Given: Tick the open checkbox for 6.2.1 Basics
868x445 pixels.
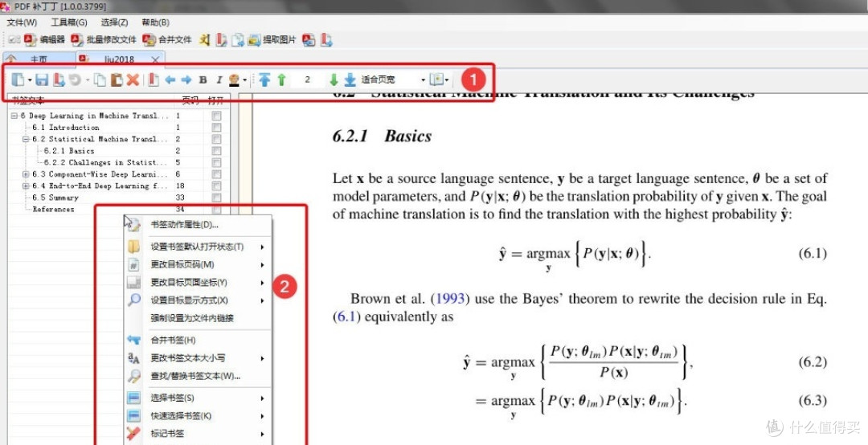Looking at the screenshot, I should click(216, 151).
